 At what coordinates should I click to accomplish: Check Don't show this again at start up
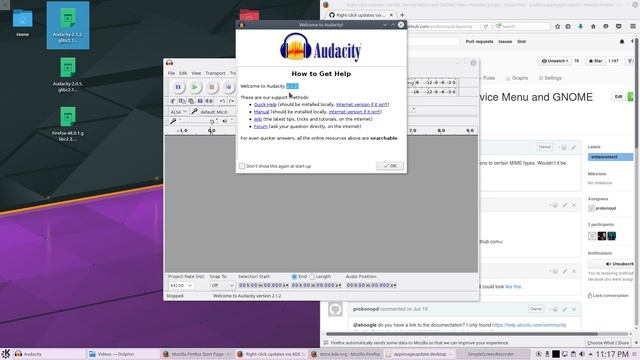(242, 166)
